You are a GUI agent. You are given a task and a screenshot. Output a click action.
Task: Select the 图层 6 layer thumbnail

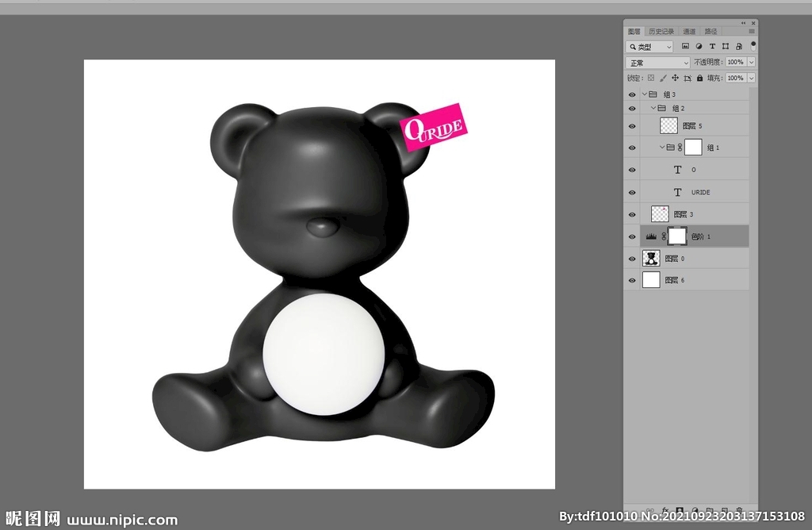(651, 280)
